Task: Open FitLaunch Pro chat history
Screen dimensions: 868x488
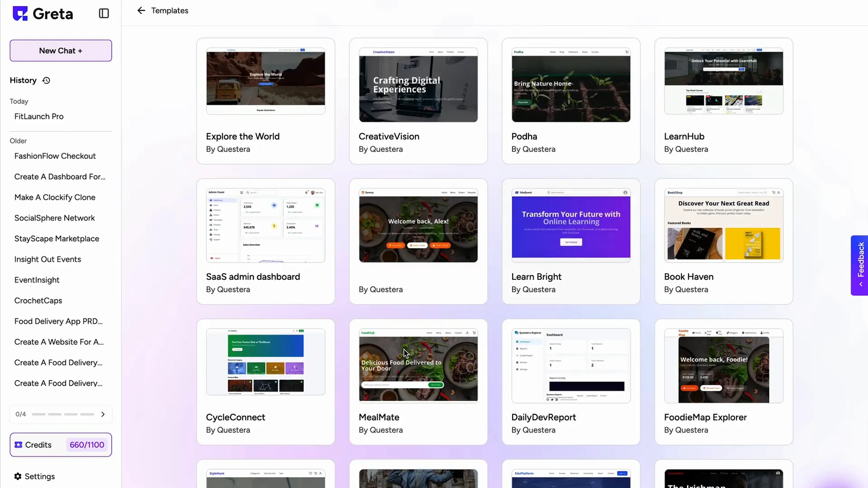Action: [x=39, y=117]
